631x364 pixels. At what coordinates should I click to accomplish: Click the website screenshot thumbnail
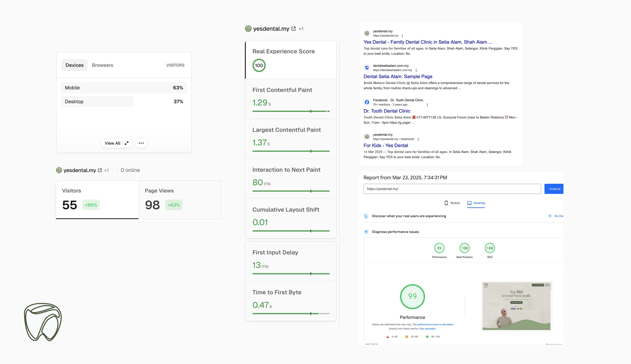point(517,306)
